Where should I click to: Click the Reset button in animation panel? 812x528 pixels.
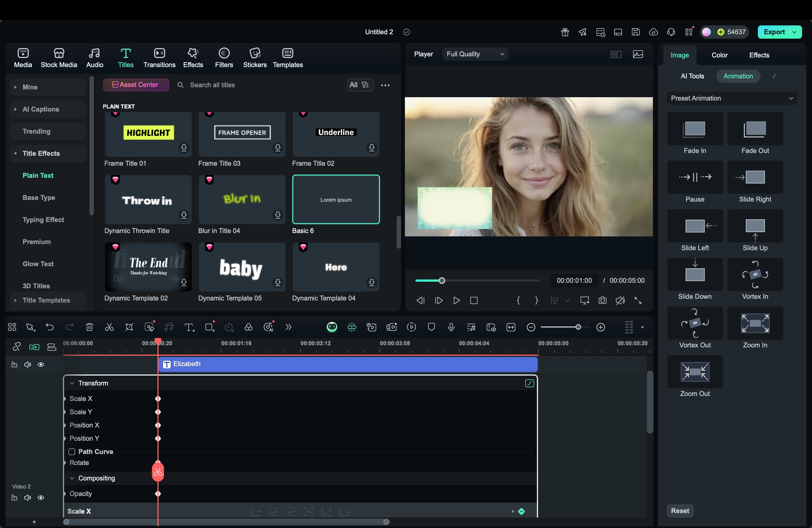click(680, 511)
